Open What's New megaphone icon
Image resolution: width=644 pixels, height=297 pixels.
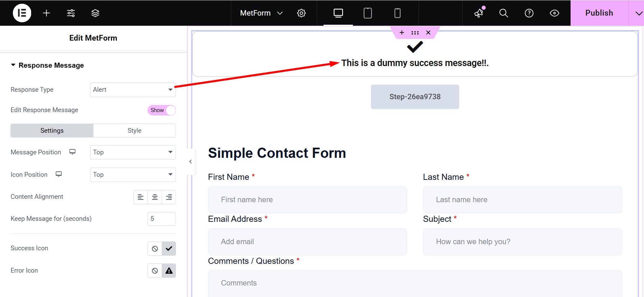tap(479, 13)
